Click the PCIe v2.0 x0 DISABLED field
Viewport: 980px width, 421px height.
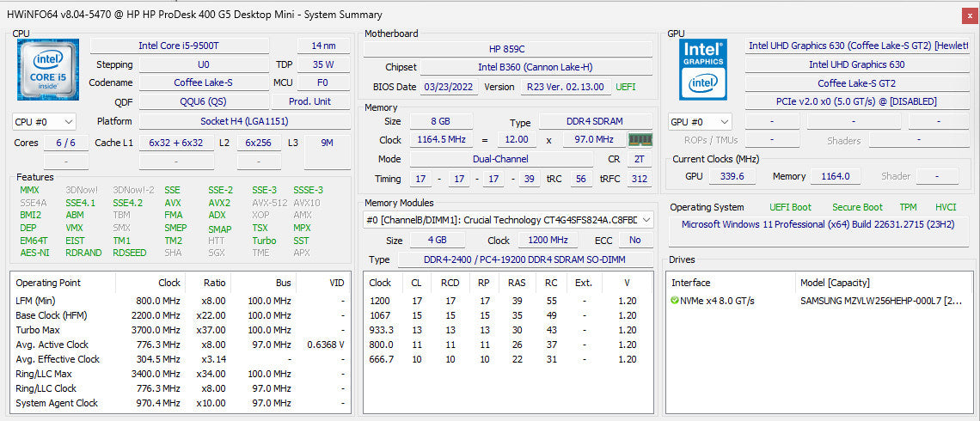[x=857, y=102]
